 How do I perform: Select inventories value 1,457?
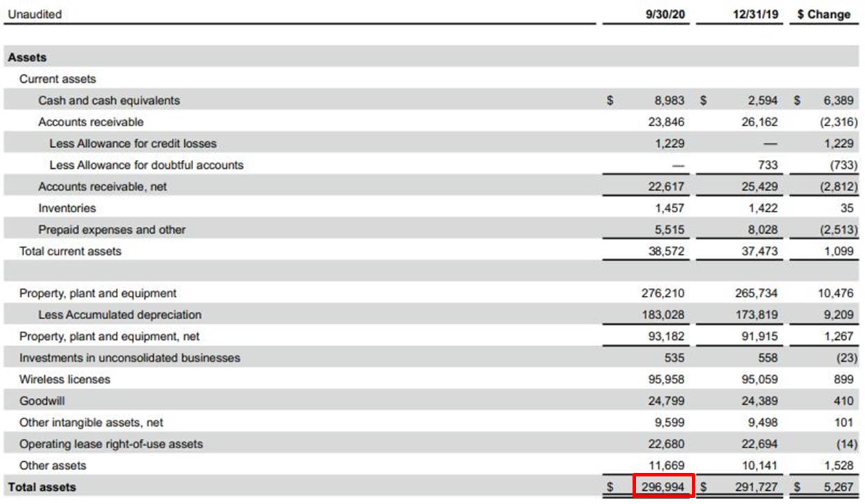[x=670, y=208]
